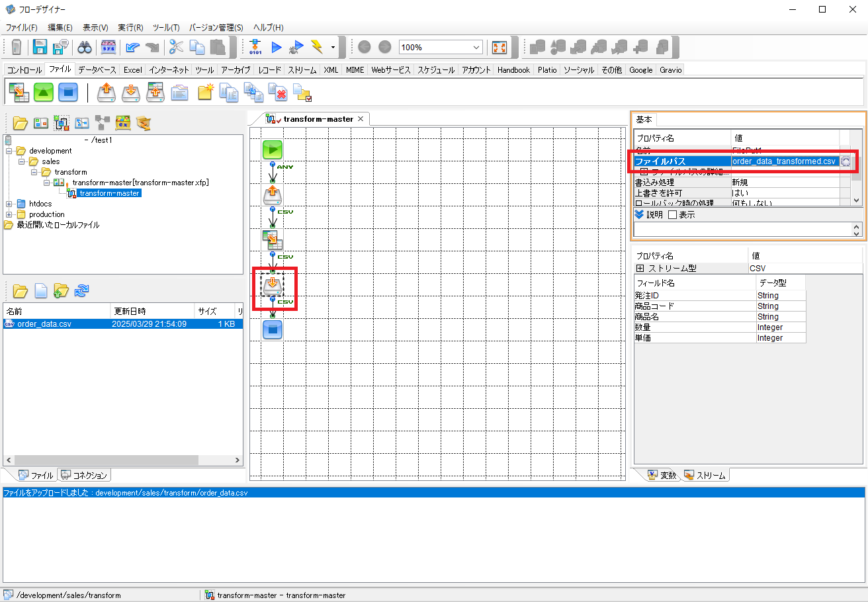Toggle the 表示 checkbox beside 説明
Screen dimensions: 868x602
(672, 215)
